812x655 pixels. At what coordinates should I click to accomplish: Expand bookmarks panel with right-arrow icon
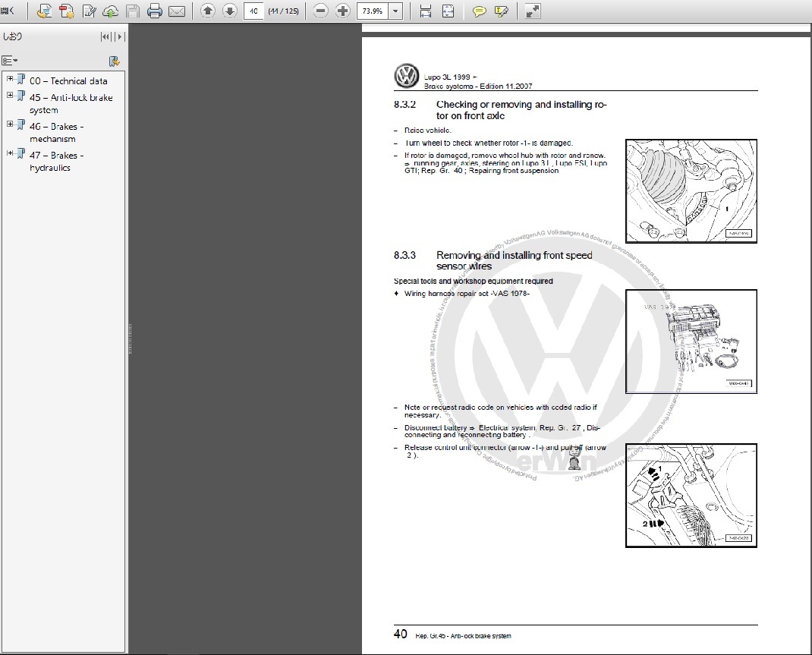click(120, 36)
